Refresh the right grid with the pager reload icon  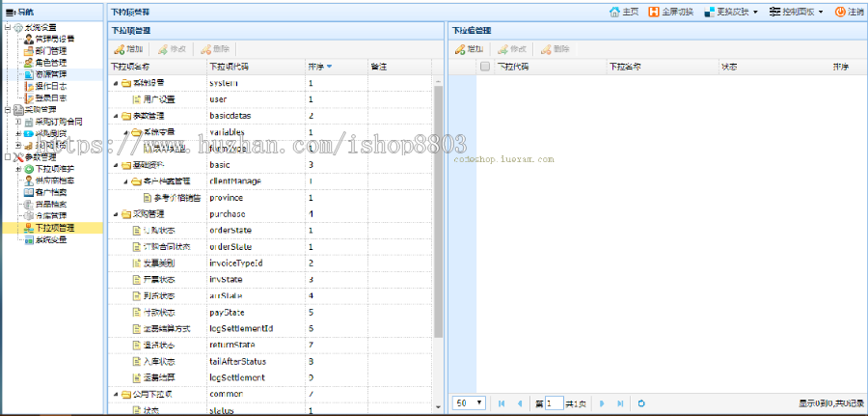tap(641, 403)
